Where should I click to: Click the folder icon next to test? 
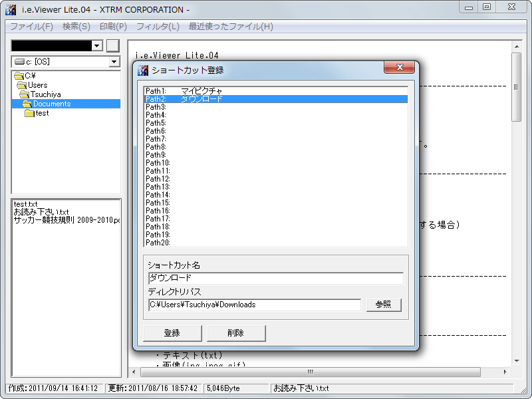pyautogui.click(x=29, y=113)
